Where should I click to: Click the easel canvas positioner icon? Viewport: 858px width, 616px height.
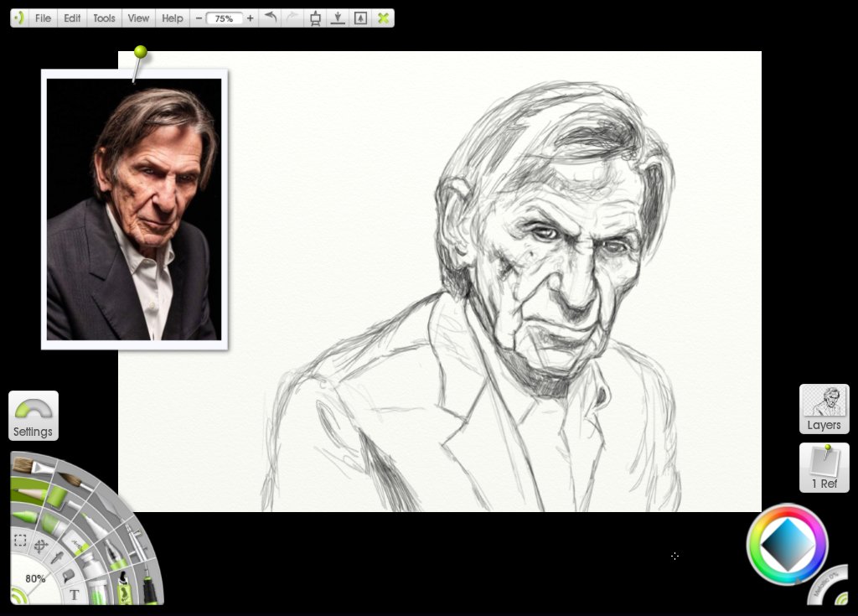tap(315, 18)
